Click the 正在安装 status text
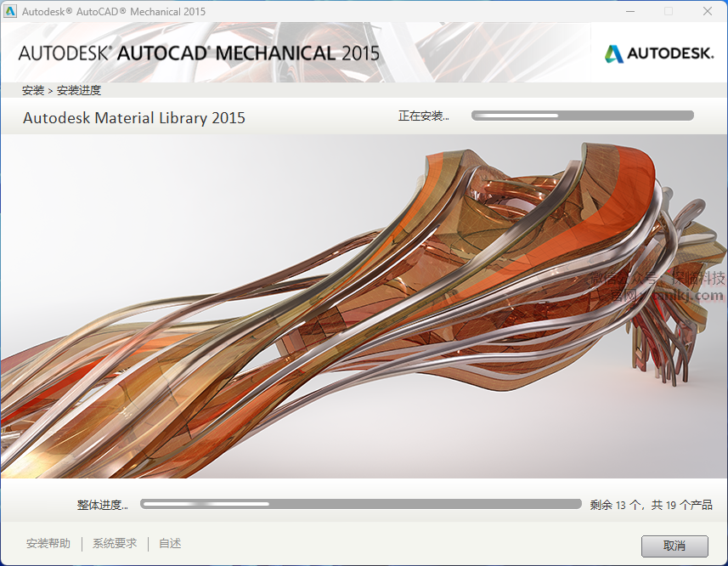Image resolution: width=728 pixels, height=566 pixels. (x=423, y=116)
